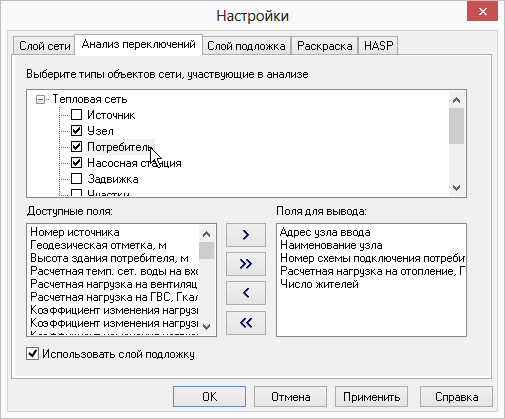Select the Задвижка tree item label

coord(113,179)
